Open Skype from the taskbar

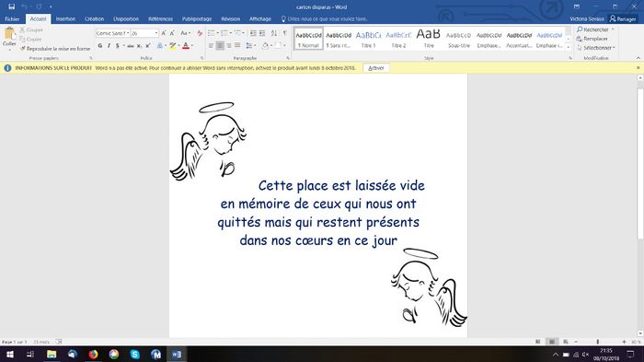[134, 355]
